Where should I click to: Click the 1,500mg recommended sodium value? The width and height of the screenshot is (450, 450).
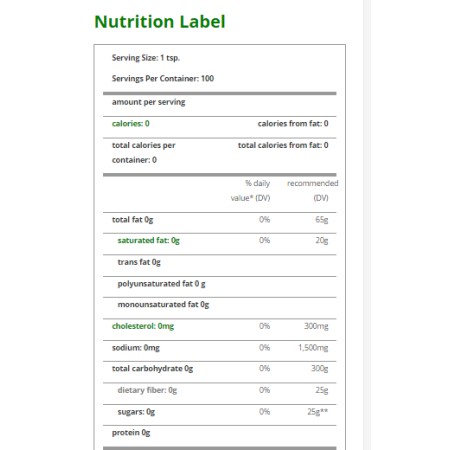(x=313, y=348)
